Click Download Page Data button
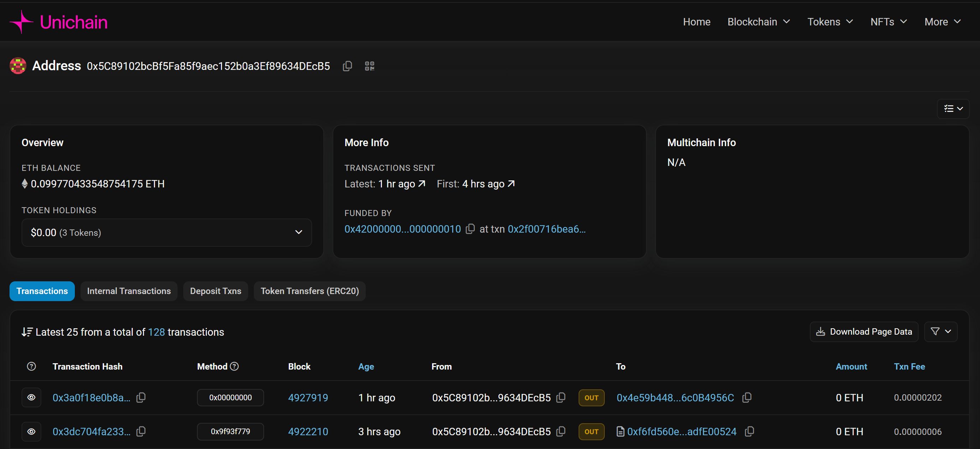The image size is (980, 449). (x=864, y=332)
